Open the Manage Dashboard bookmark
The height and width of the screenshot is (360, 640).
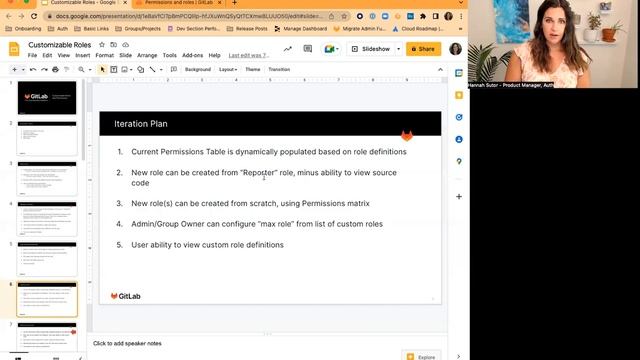pyautogui.click(x=301, y=29)
